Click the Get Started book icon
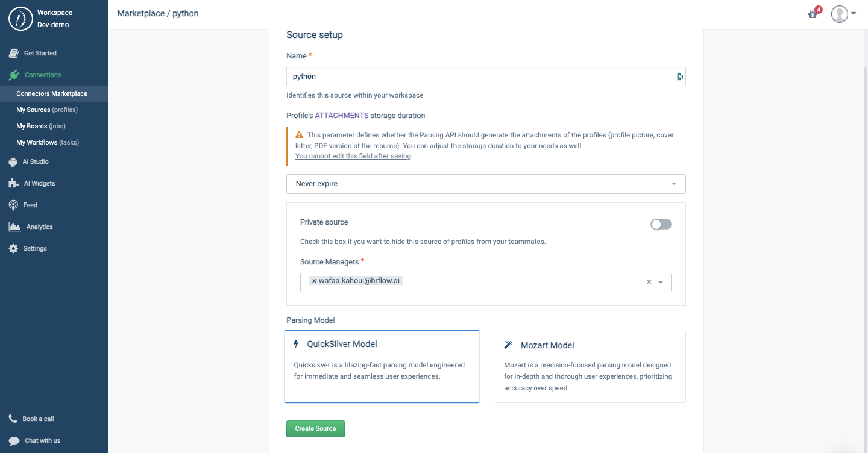 click(13, 54)
